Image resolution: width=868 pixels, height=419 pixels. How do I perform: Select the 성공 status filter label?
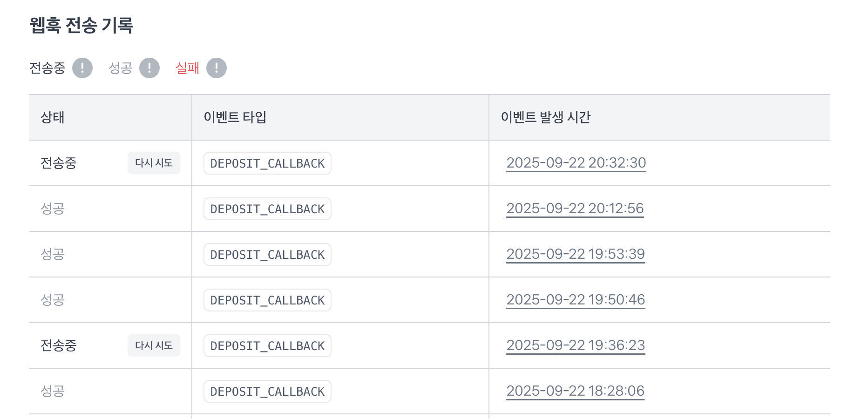pyautogui.click(x=121, y=68)
